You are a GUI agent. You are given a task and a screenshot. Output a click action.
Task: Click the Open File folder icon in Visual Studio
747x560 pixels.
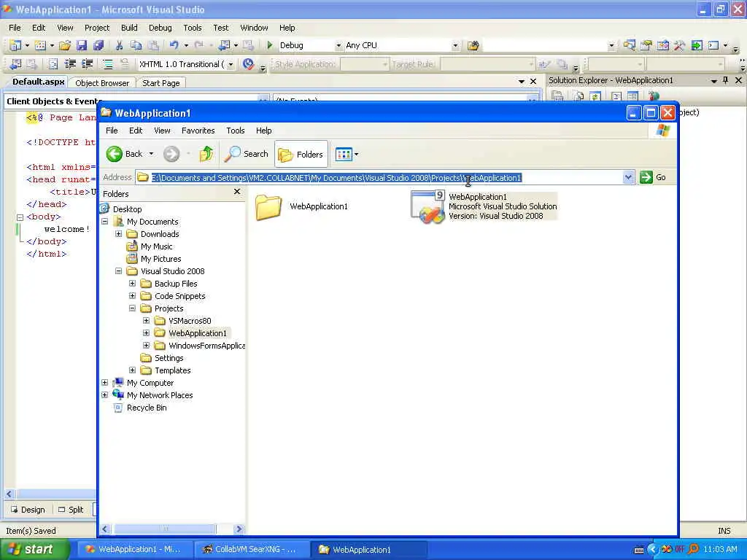65,45
